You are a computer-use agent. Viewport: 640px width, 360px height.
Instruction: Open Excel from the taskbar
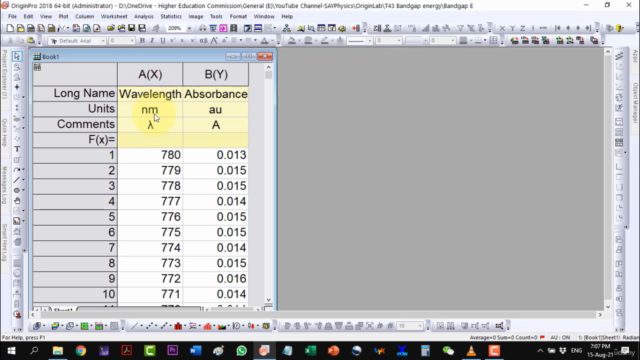point(310,351)
